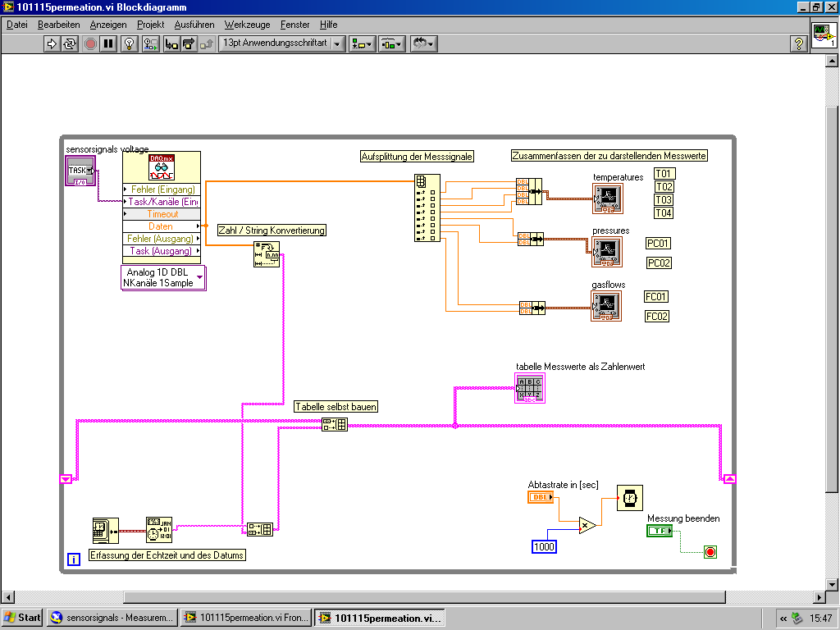Click the Run Continuously toolbar icon

(71, 43)
